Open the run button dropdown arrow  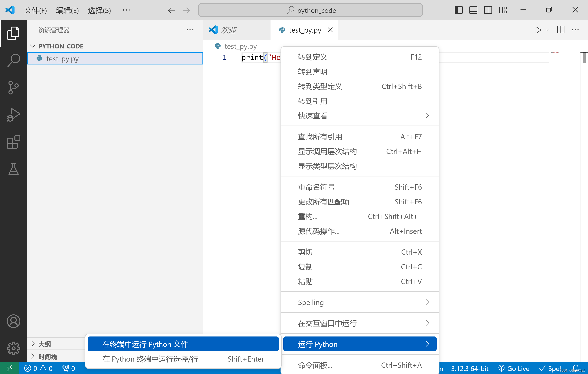547,30
